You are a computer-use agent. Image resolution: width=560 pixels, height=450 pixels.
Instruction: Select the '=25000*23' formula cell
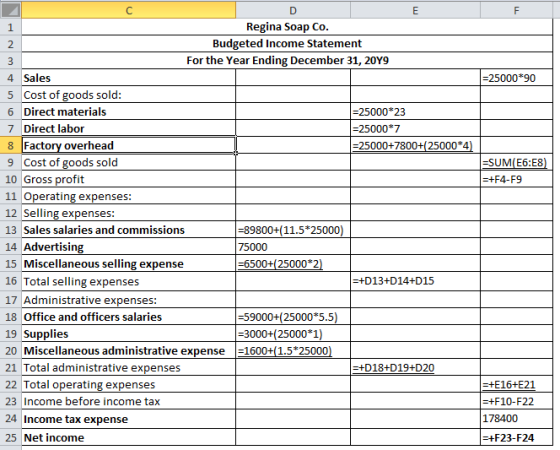coord(415,111)
